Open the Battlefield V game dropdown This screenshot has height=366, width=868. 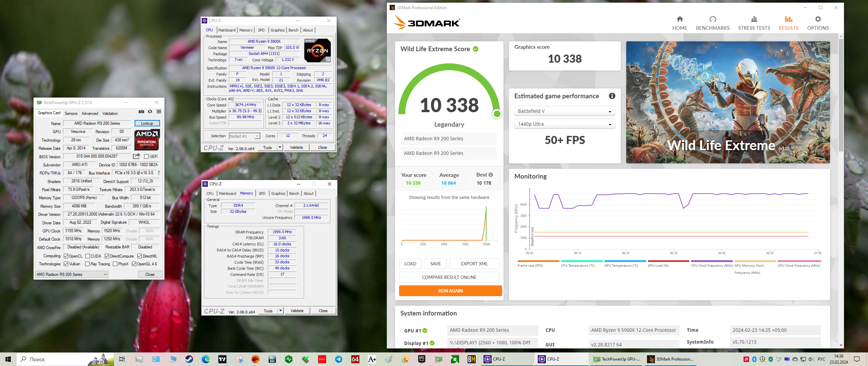[565, 111]
